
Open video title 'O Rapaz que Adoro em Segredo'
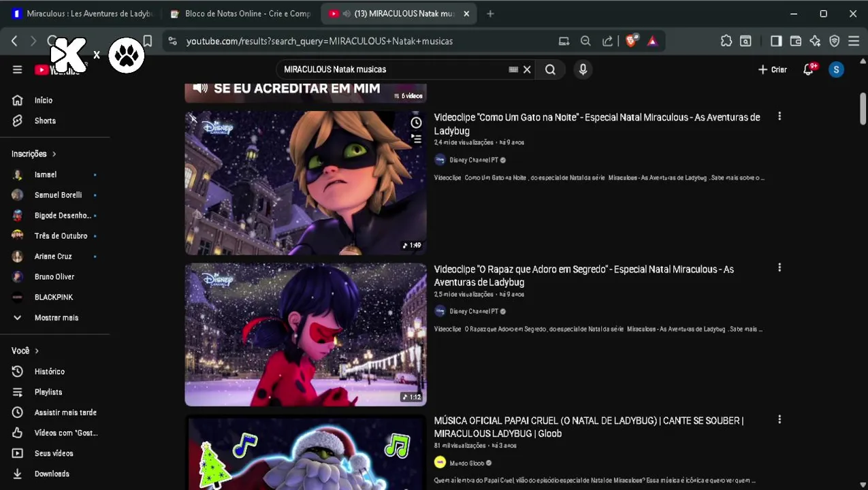coord(583,276)
